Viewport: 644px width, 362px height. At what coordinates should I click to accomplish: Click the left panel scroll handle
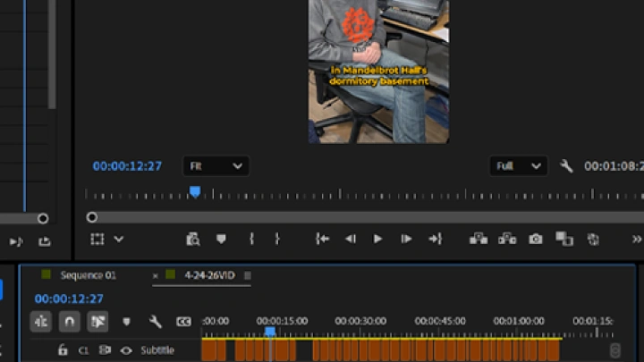43,218
